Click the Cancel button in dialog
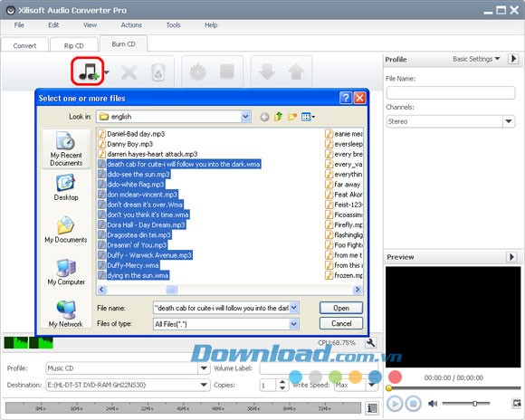The image size is (525, 420). tap(341, 323)
